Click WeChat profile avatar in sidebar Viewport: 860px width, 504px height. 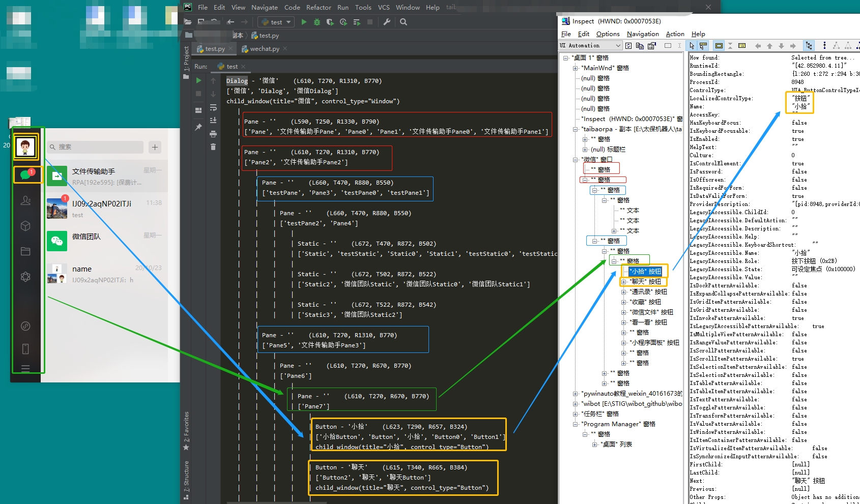pos(25,147)
